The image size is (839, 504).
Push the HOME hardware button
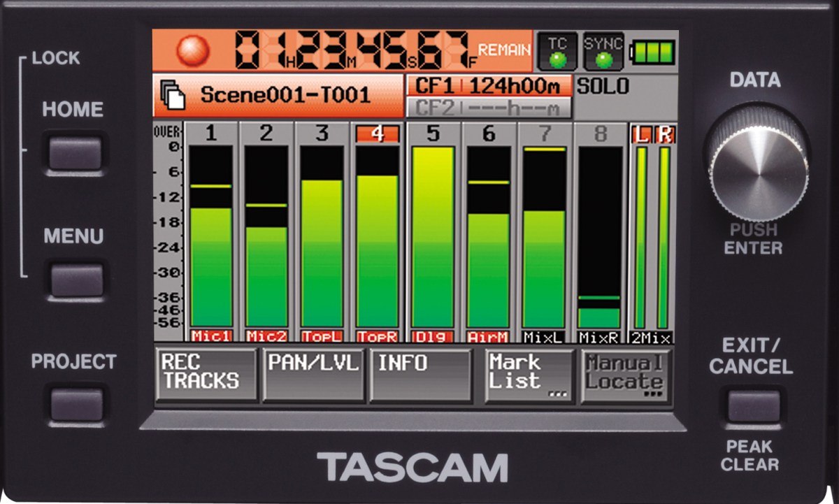[x=75, y=154]
